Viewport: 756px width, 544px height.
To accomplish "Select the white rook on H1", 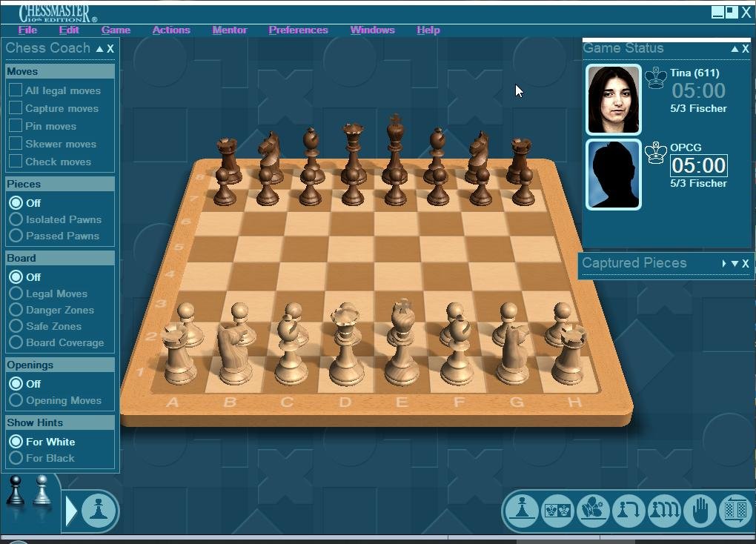I will [x=569, y=354].
